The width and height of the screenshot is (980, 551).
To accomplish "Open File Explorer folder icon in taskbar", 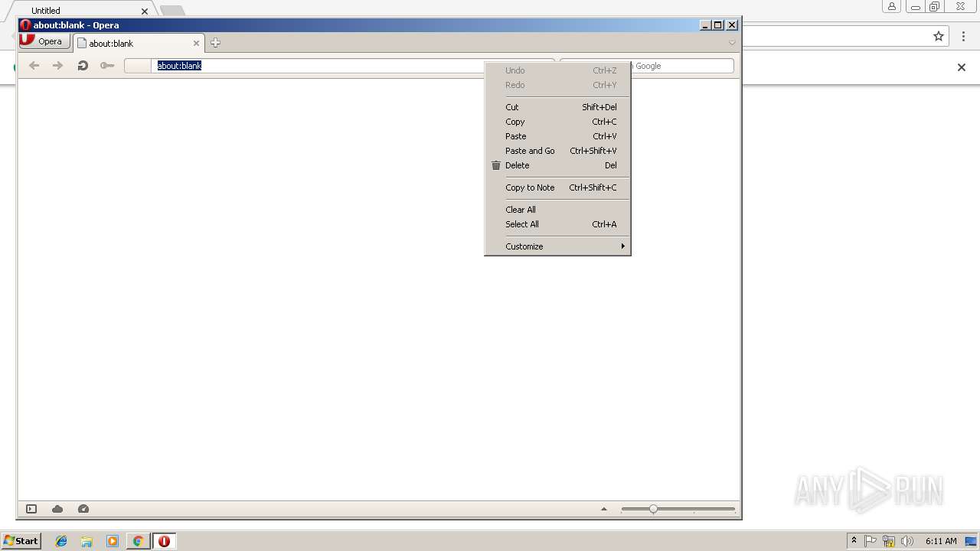I will click(x=87, y=541).
